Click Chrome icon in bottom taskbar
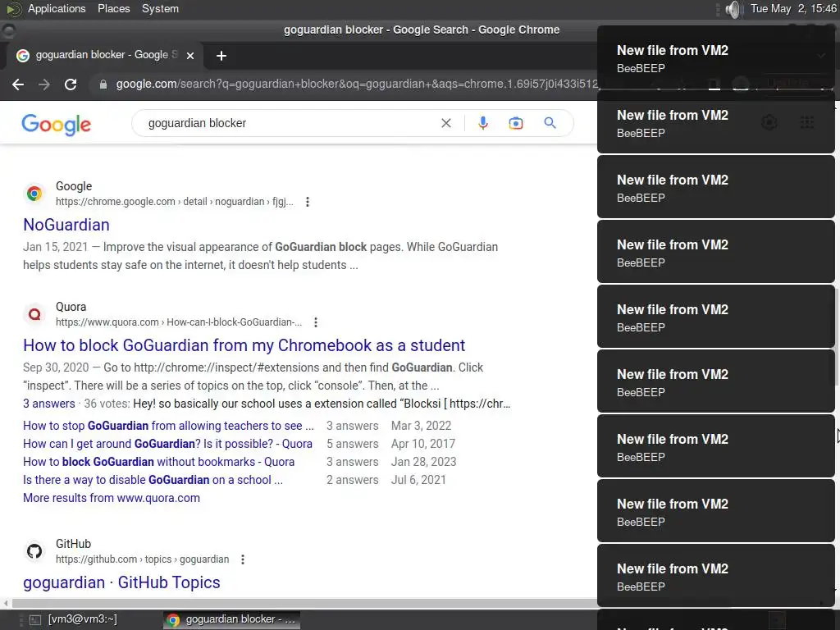The height and width of the screenshot is (630, 840). 173,620
